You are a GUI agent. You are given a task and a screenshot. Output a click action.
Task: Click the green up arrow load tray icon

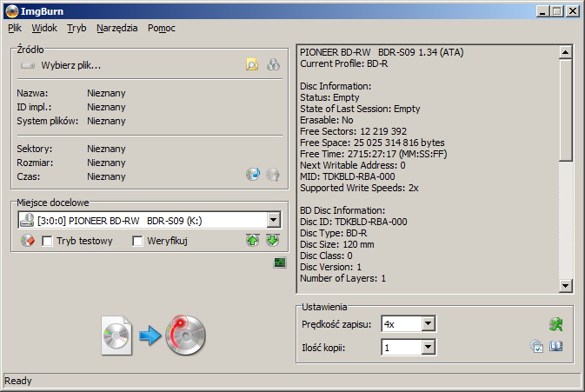[x=253, y=240]
